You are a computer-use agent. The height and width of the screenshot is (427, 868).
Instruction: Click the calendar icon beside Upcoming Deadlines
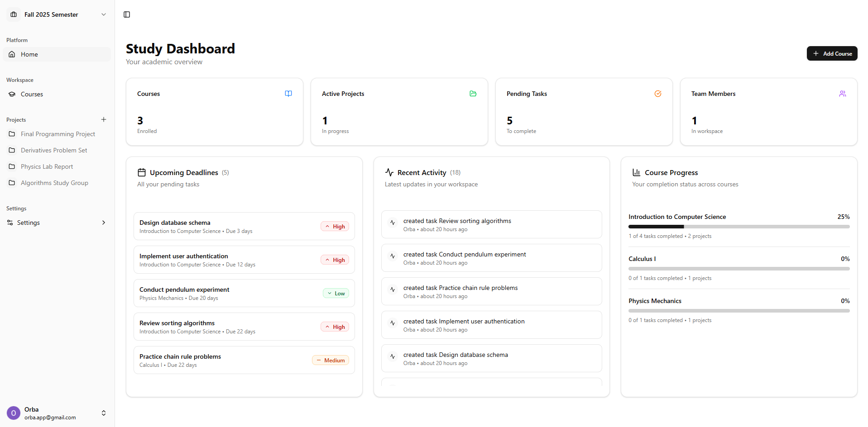[141, 172]
